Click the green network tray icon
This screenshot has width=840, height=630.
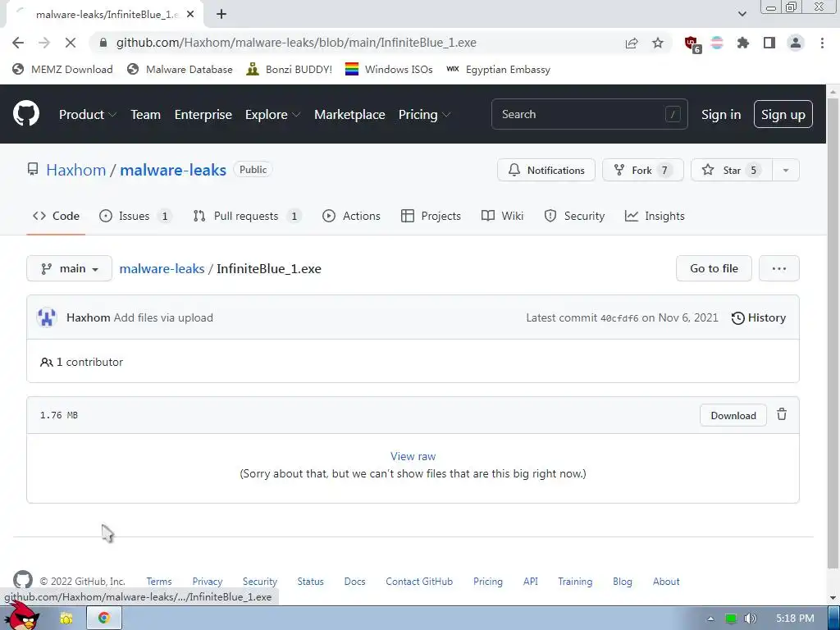point(731,619)
